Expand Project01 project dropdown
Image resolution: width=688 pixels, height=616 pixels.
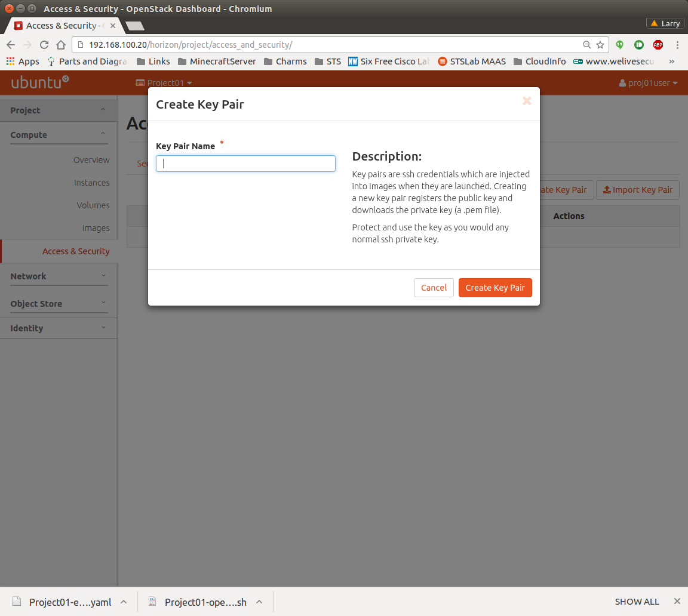[164, 83]
